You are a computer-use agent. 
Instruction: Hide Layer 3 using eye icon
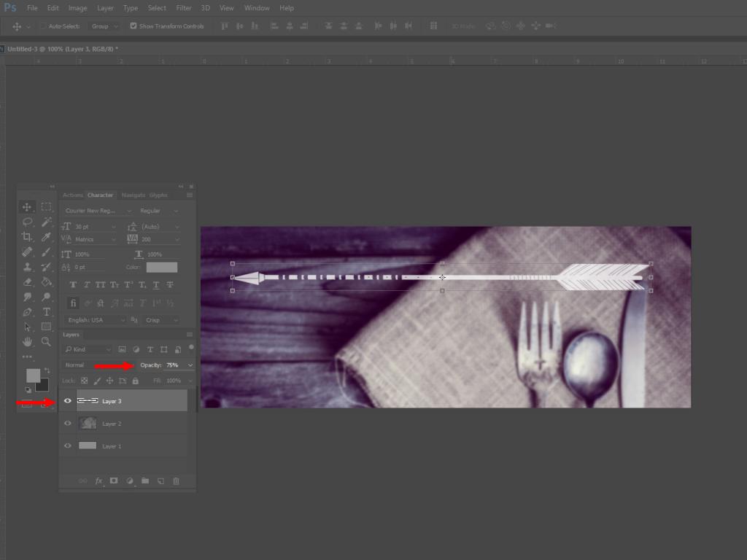[68, 400]
